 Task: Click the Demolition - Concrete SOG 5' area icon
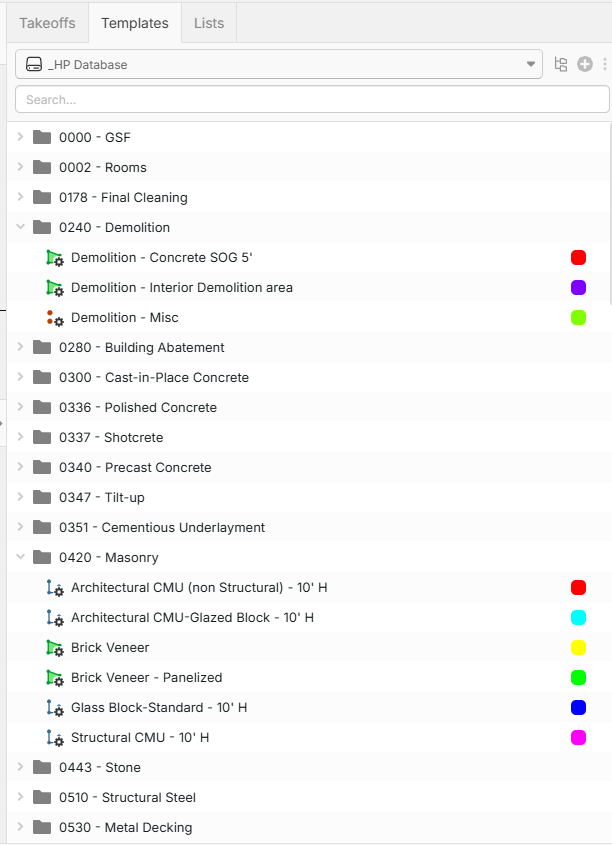pyautogui.click(x=55, y=258)
